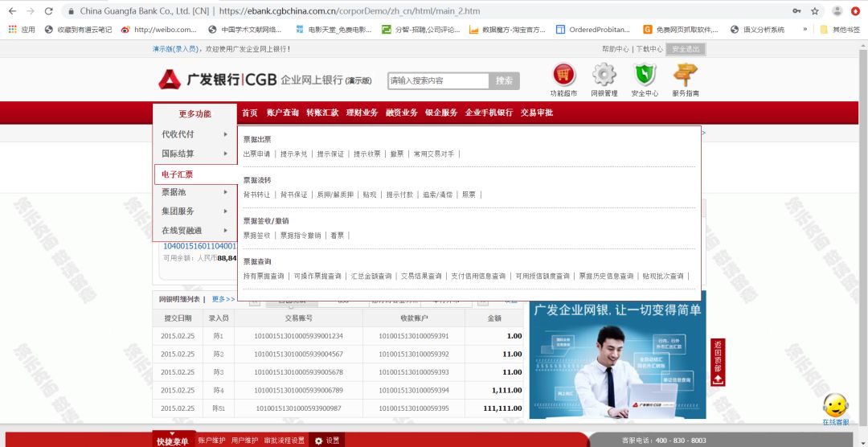This screenshot has width=868, height=447.
Task: Click the 提示付款 link
Action: pos(399,195)
